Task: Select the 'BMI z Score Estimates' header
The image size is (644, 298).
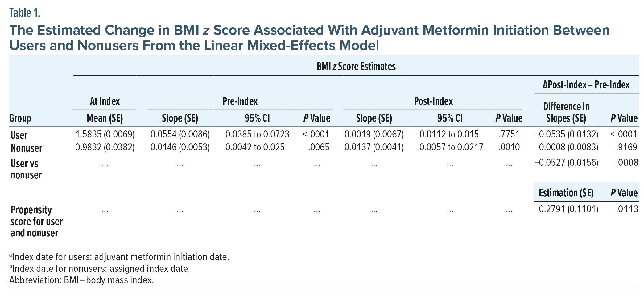Action: tap(356, 67)
